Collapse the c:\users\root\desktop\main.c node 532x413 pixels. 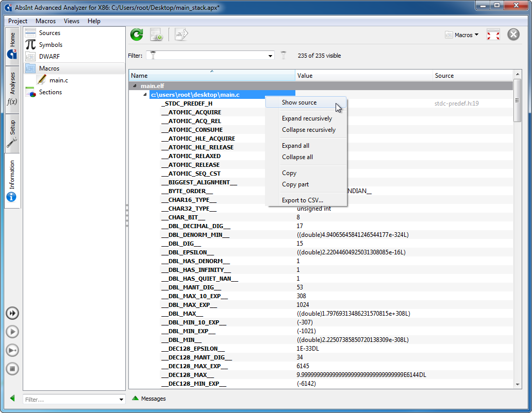pos(145,95)
